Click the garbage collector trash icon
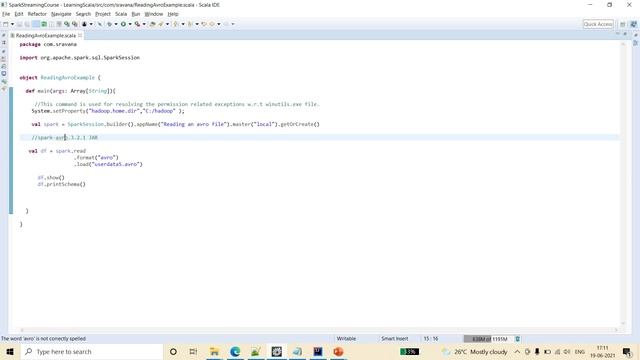 click(518, 339)
